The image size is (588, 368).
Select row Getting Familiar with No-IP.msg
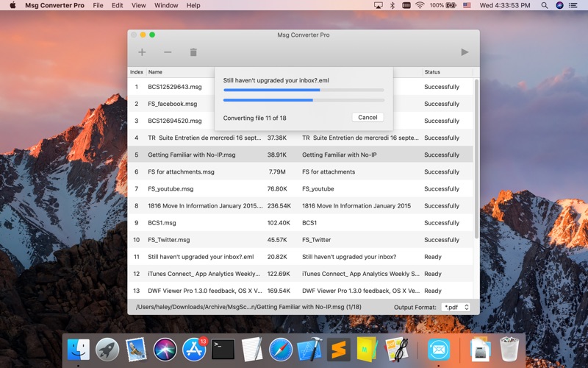(301, 155)
